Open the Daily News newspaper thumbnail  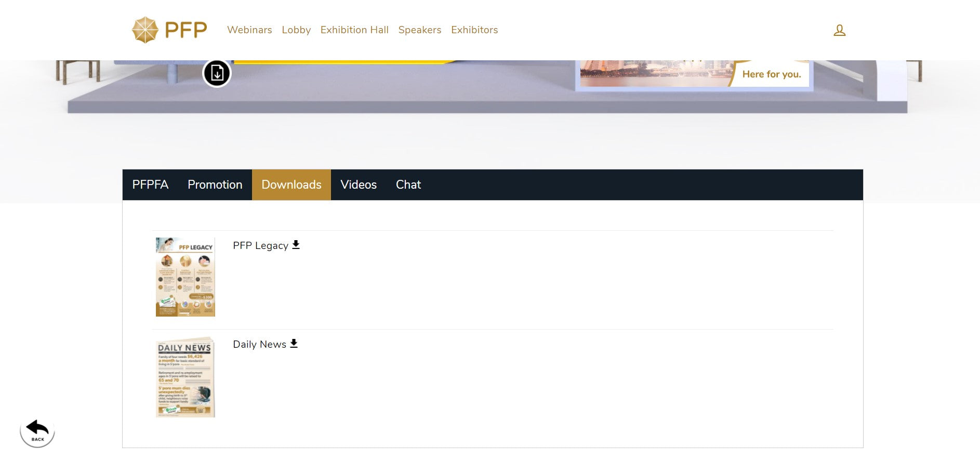coord(186,377)
